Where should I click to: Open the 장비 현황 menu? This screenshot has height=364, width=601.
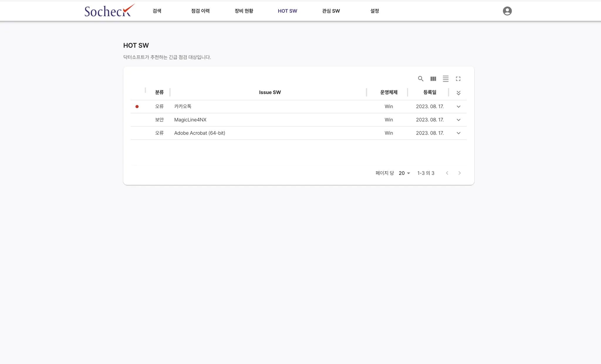tap(244, 11)
